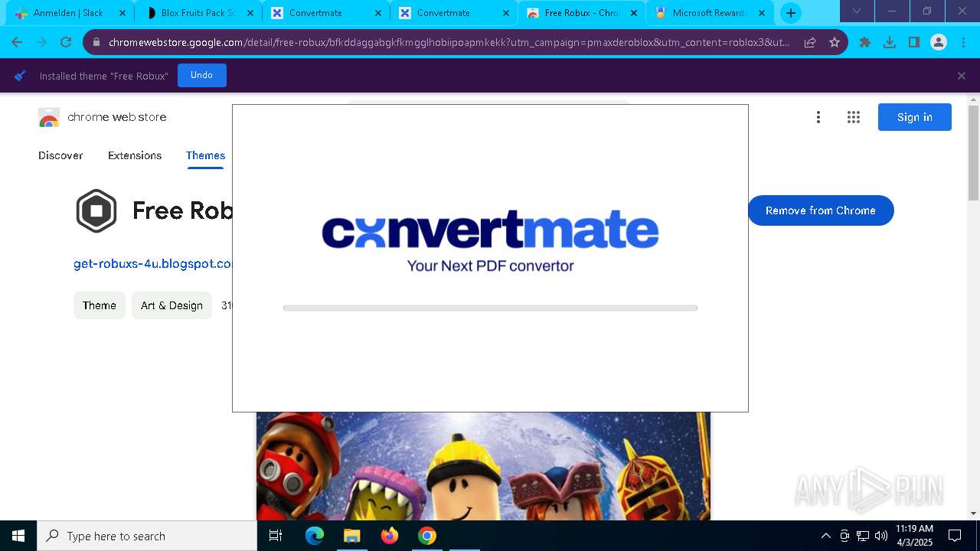Open web store more options dots
The image size is (980, 551).
818,117
